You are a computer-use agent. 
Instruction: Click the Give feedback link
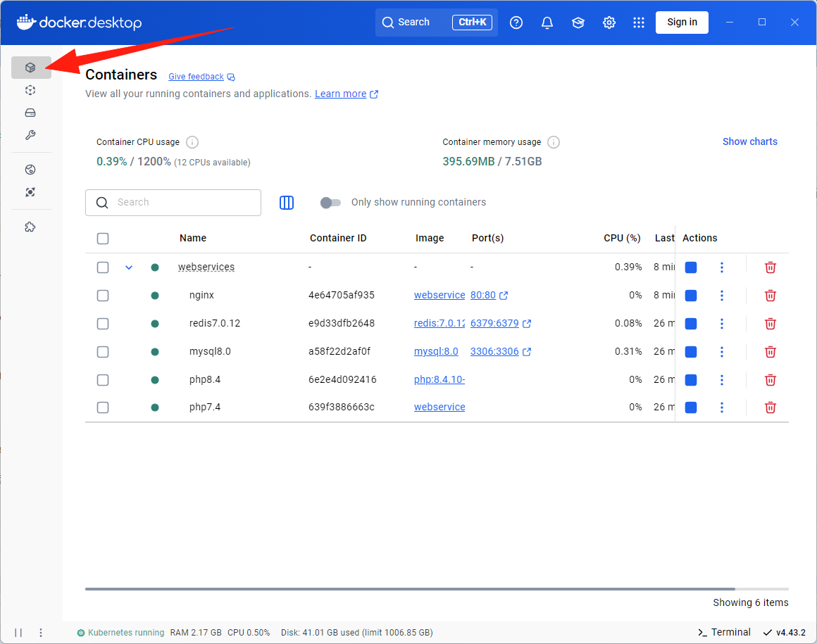pyautogui.click(x=196, y=77)
